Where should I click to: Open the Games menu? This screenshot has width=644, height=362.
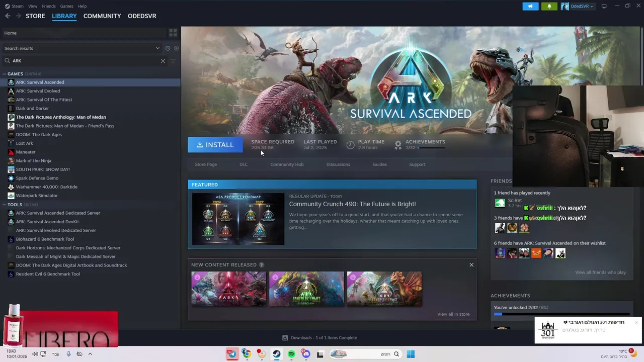[66, 6]
